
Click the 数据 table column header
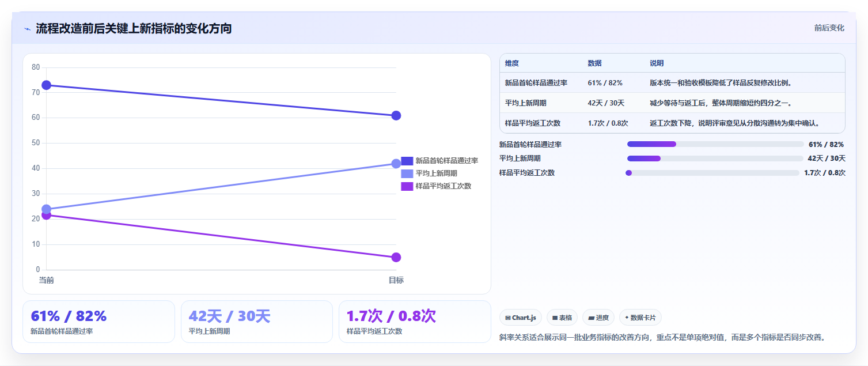pos(595,63)
